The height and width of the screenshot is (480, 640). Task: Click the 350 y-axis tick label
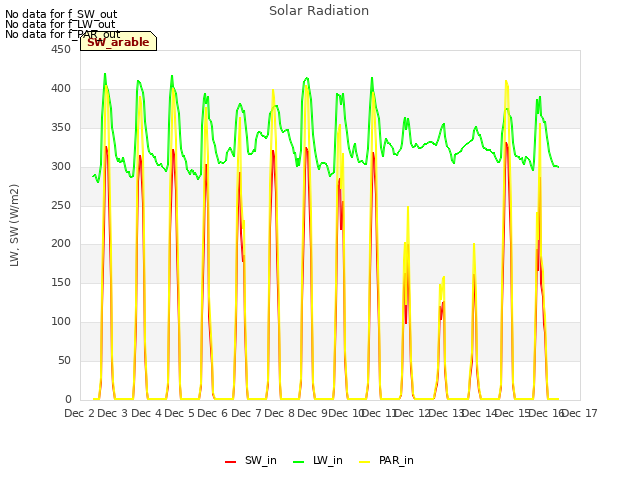click(x=61, y=127)
